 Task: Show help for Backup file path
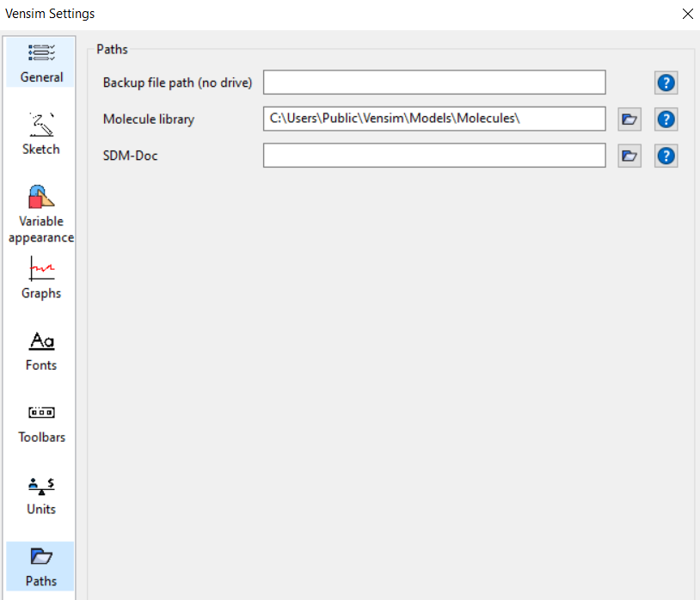coord(666,83)
